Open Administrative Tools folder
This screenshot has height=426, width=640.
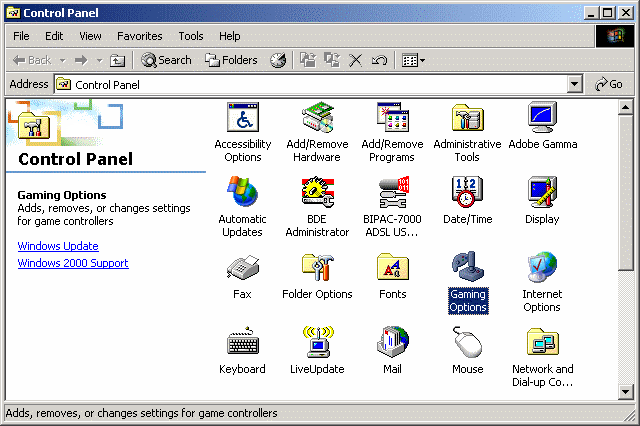[x=468, y=117]
